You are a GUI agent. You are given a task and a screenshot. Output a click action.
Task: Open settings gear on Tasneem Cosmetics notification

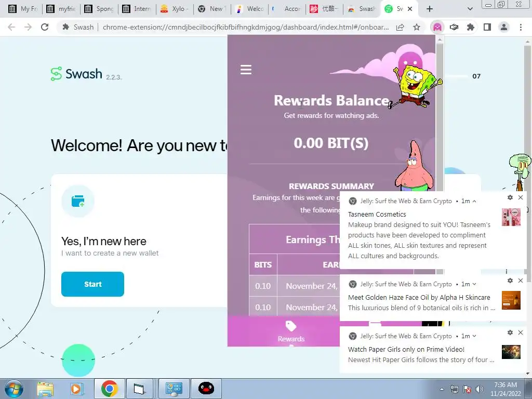click(510, 197)
